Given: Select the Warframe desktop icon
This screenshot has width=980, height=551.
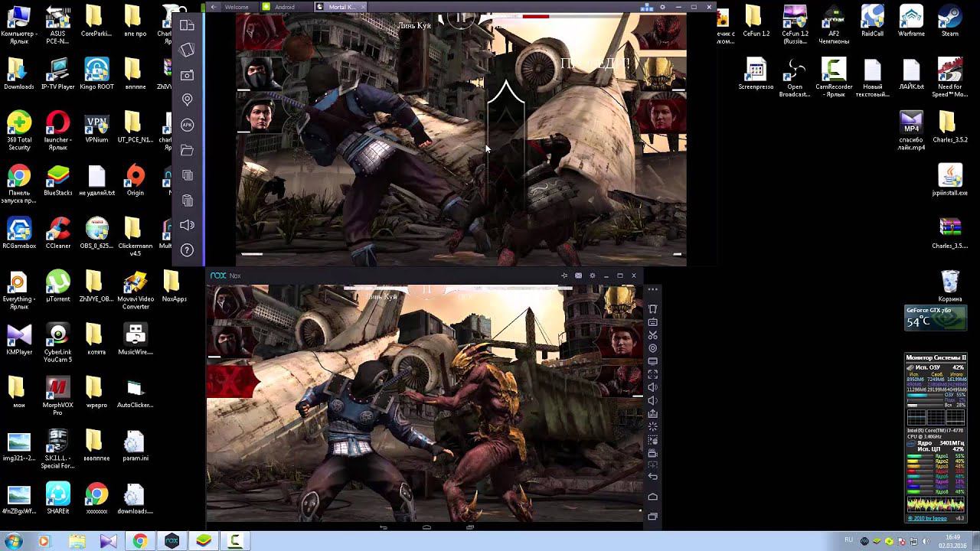Looking at the screenshot, I should pos(911,21).
